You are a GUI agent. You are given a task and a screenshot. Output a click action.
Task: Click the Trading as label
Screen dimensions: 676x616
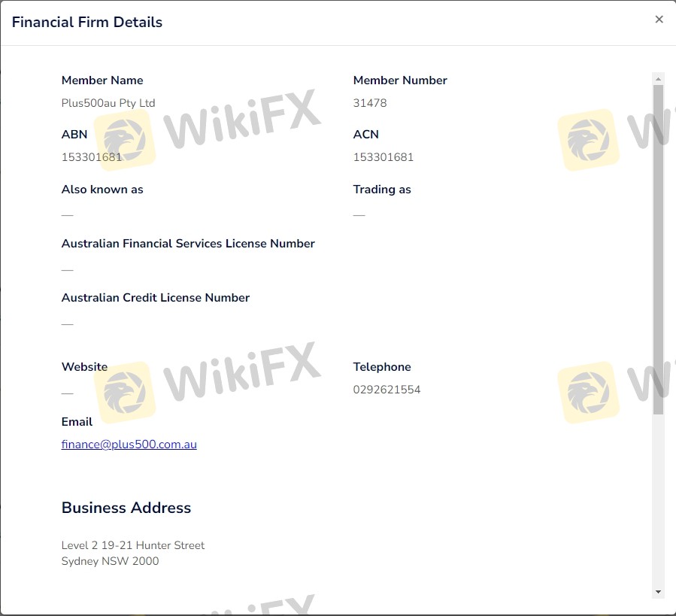pos(382,190)
